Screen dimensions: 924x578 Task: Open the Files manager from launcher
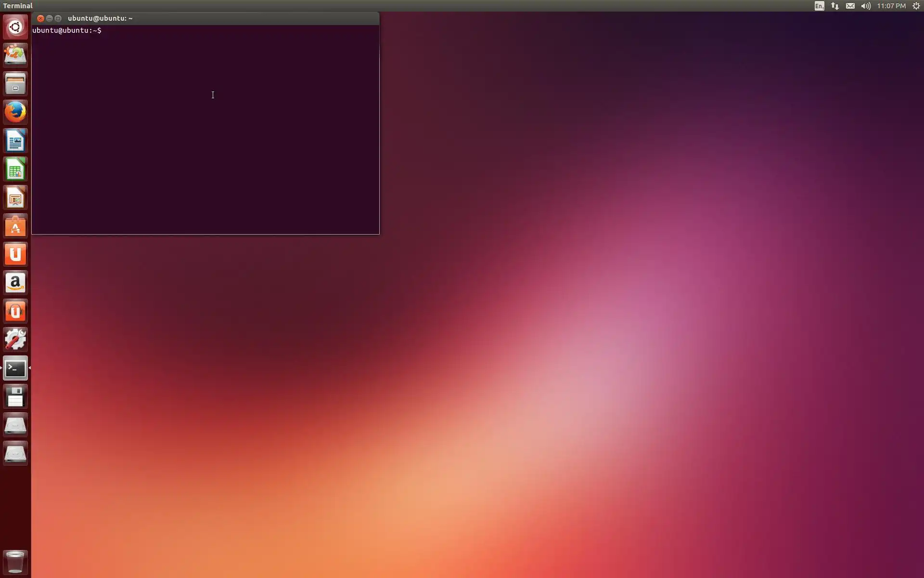[15, 84]
